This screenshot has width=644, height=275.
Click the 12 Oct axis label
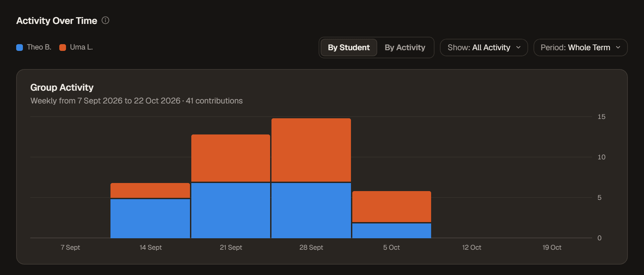[x=472, y=247]
